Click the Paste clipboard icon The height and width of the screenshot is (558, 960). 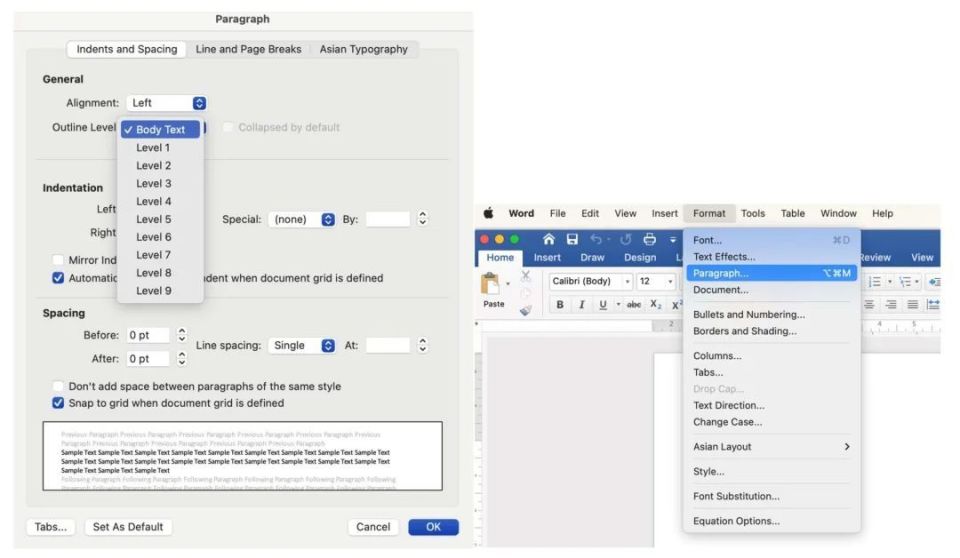pos(490,284)
